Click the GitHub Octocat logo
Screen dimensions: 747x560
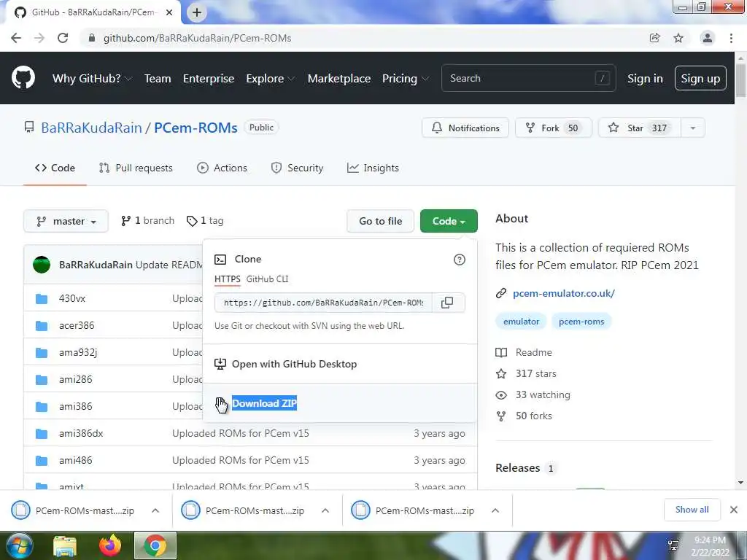[x=23, y=78]
